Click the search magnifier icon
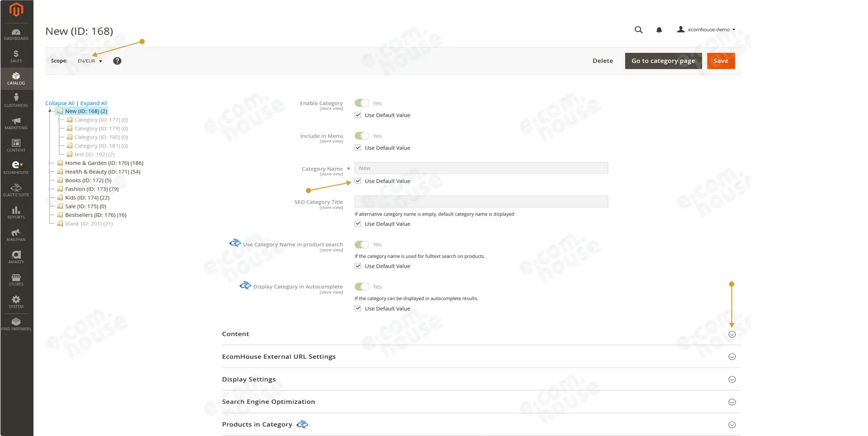868x436 pixels. [639, 30]
